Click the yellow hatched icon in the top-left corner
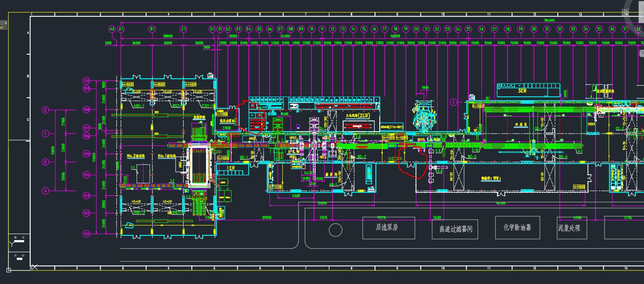 [1, 27]
